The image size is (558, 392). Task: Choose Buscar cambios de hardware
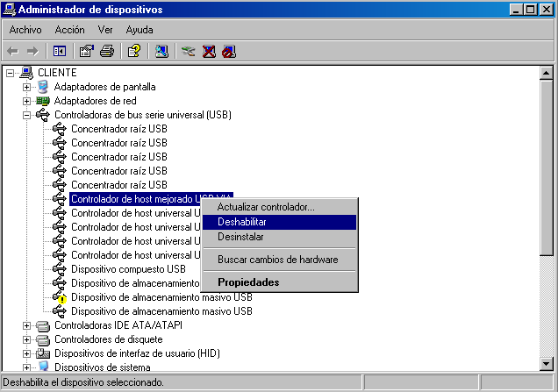point(279,260)
